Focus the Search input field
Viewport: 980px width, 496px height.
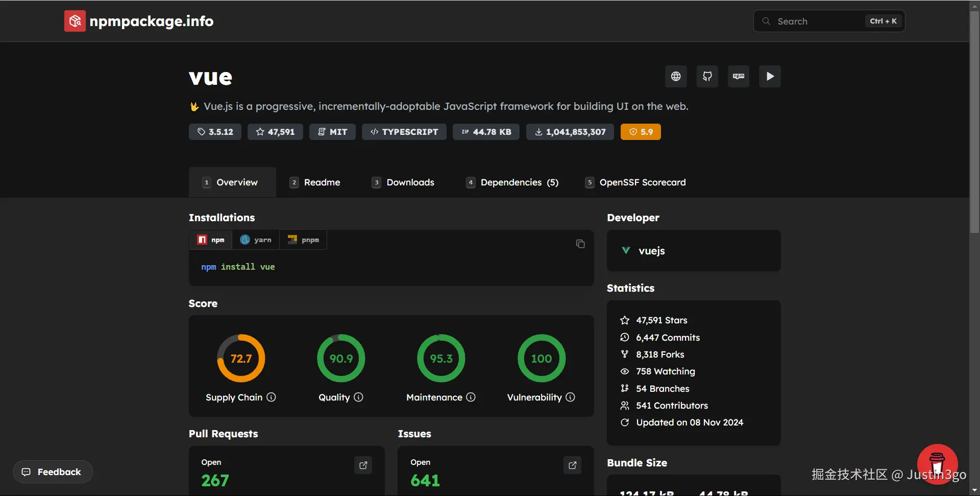(829, 21)
